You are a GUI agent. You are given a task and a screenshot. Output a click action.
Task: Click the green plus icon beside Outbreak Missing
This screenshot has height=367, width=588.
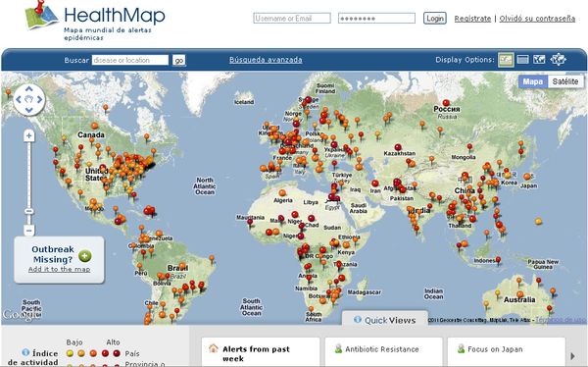click(85, 256)
